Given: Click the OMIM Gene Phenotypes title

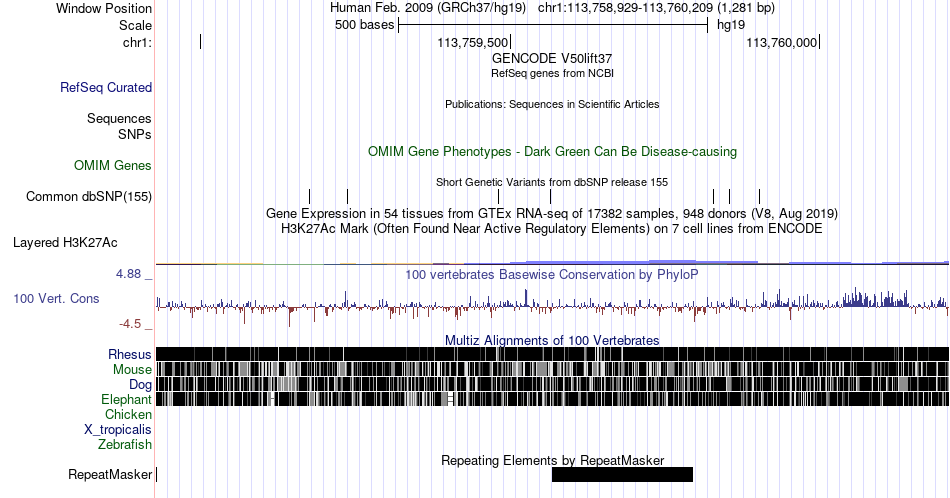Looking at the screenshot, I should tap(552, 151).
